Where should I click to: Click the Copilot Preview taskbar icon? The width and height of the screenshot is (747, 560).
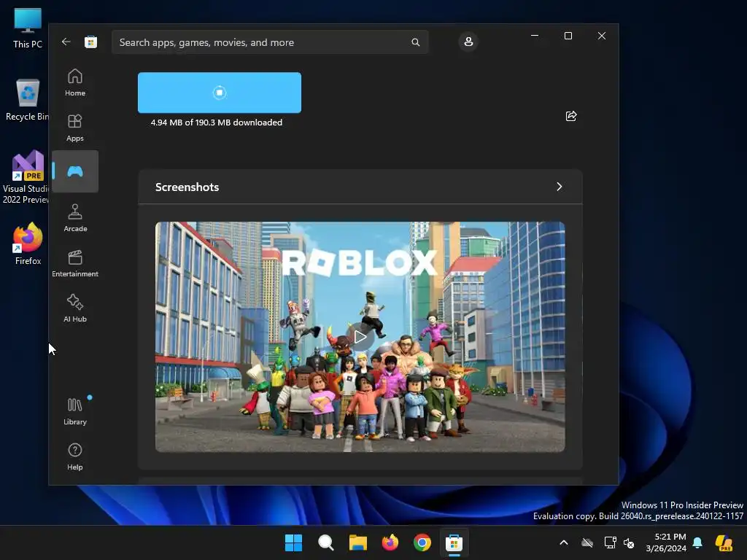click(x=724, y=542)
